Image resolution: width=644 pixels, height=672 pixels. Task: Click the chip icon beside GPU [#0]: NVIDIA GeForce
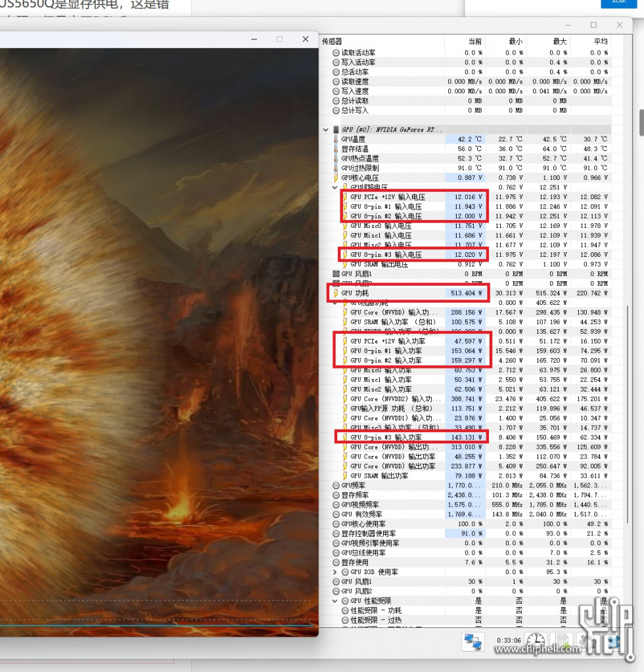point(336,129)
